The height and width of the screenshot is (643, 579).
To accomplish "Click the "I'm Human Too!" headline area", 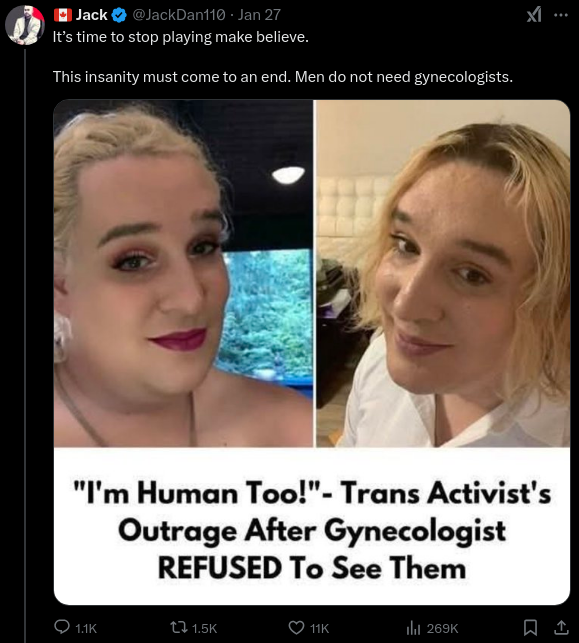I will [312, 529].
